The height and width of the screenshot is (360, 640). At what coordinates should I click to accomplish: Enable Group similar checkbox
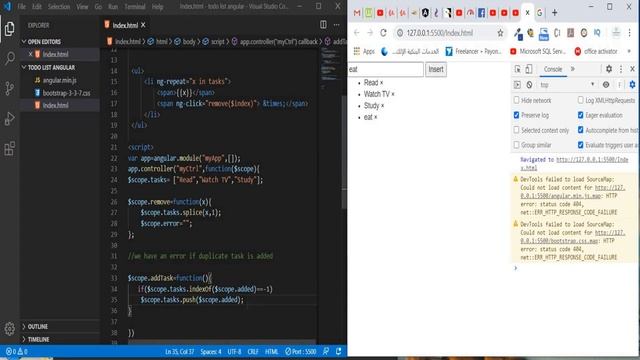pos(516,145)
